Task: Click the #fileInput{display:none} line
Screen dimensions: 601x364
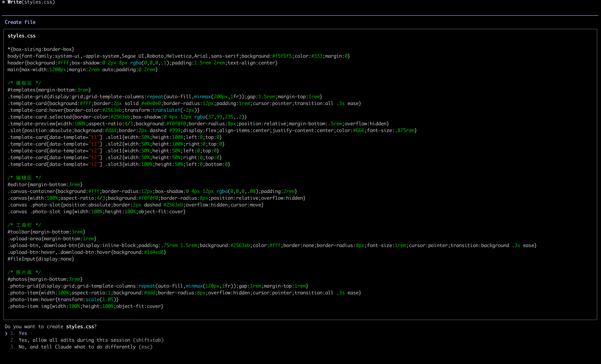Action: [41, 259]
